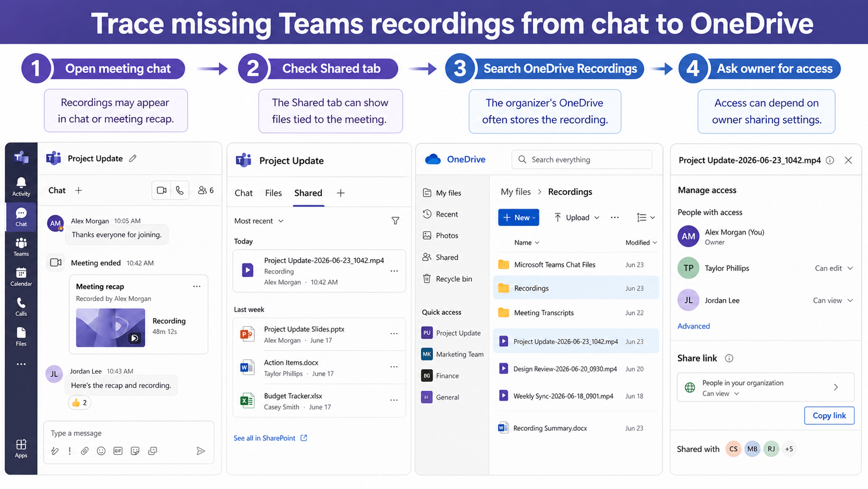This screenshot has width=868, height=489.
Task: Open Photos in OneDrive nav
Action: click(x=440, y=235)
